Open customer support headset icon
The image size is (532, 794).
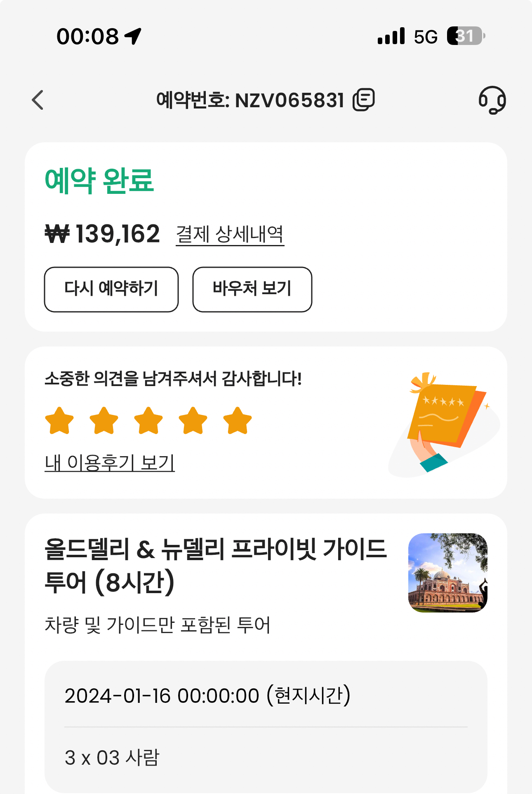coord(492,100)
